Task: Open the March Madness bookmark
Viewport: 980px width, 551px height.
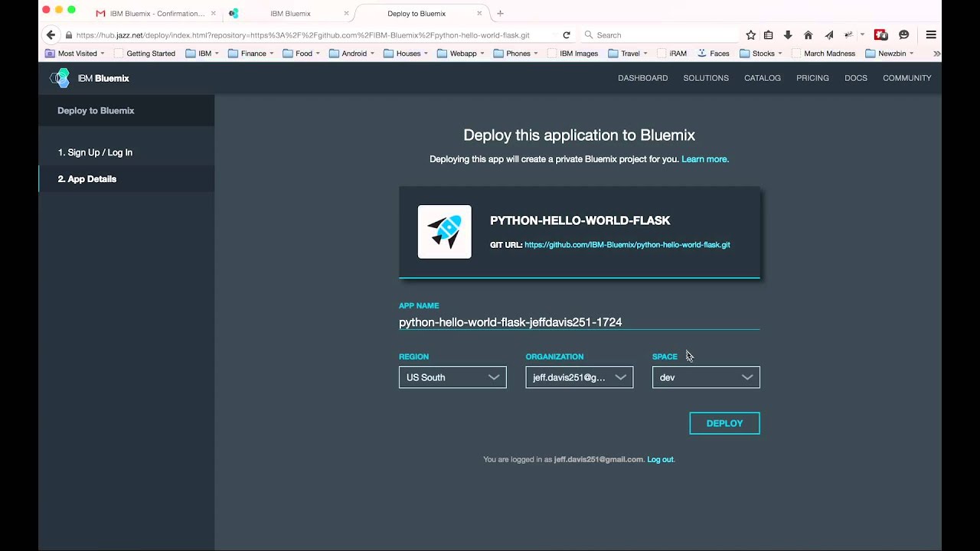Action: click(824, 54)
